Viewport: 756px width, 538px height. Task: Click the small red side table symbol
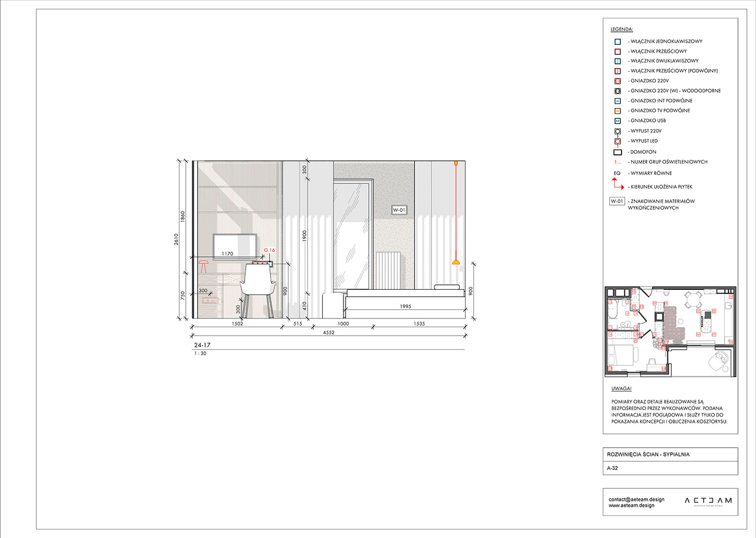(204, 266)
